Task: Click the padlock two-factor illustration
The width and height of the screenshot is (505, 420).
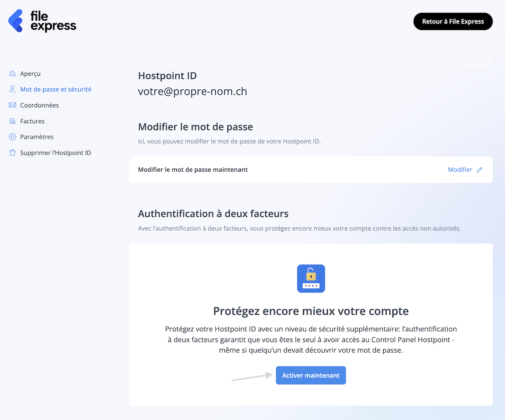Action: click(x=311, y=279)
